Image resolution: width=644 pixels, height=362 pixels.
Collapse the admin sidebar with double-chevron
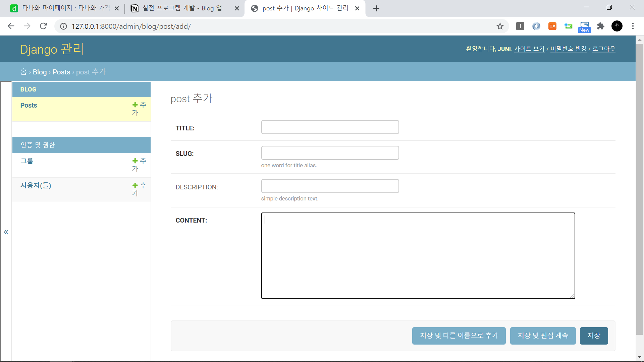[x=6, y=232]
